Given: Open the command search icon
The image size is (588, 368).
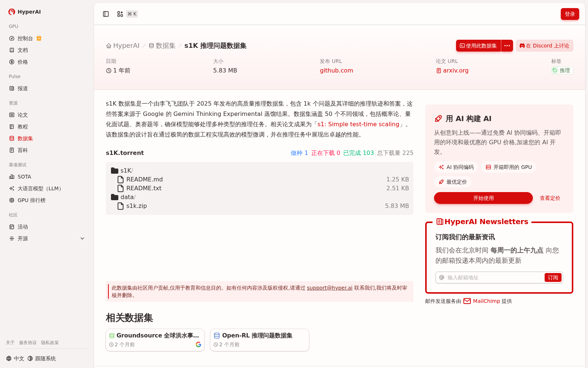Looking at the screenshot, I should tap(120, 14).
